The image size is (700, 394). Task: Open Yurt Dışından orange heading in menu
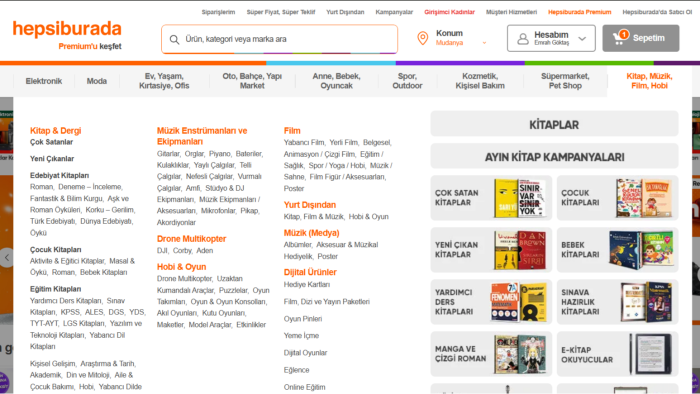[310, 205]
